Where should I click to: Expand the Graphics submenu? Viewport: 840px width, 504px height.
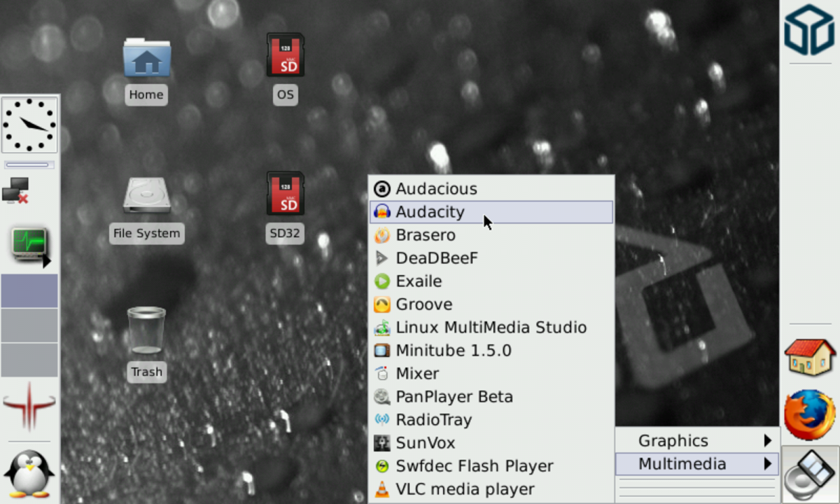(697, 441)
